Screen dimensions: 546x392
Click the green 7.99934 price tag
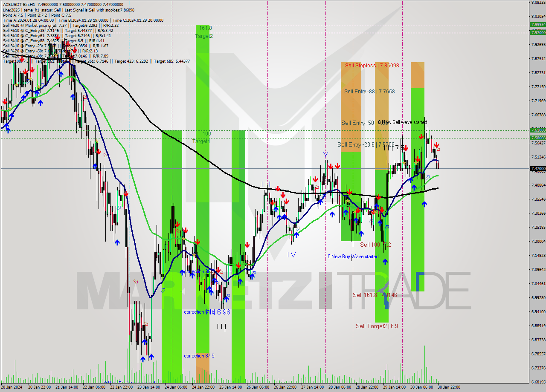tap(537, 24)
